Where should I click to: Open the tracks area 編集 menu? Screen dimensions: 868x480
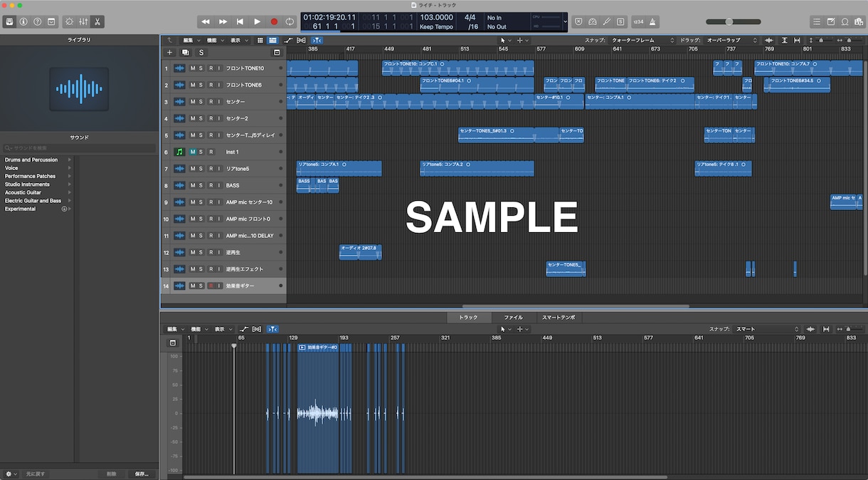[191, 41]
